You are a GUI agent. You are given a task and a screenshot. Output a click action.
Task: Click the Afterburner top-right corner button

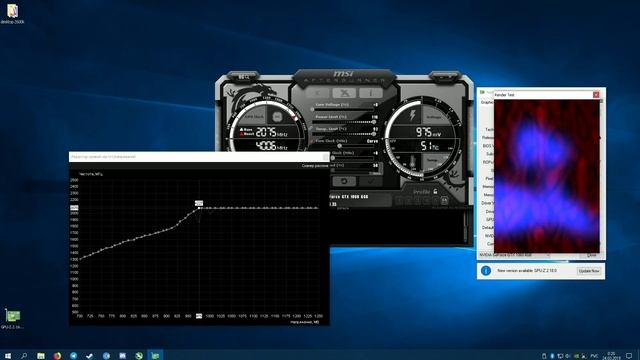coord(444,77)
